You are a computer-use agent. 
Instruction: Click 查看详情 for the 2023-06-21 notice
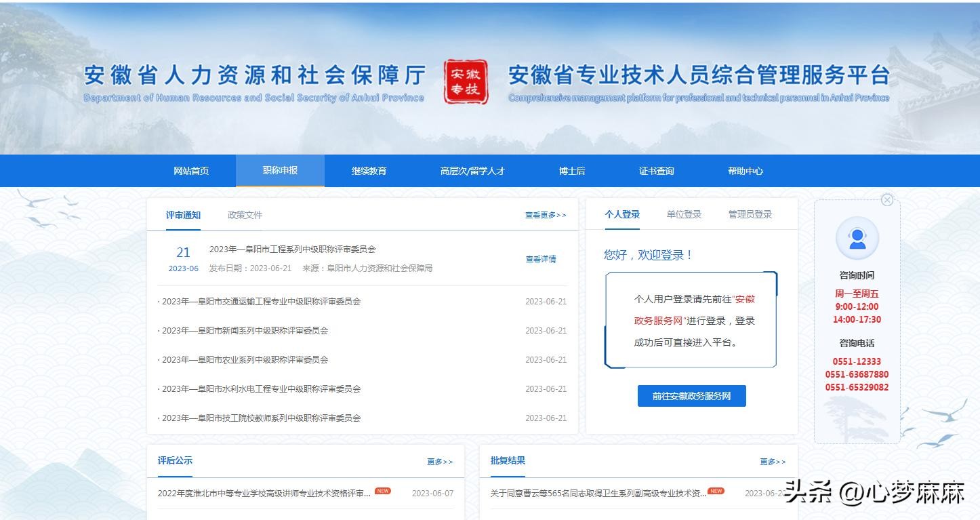(x=540, y=260)
